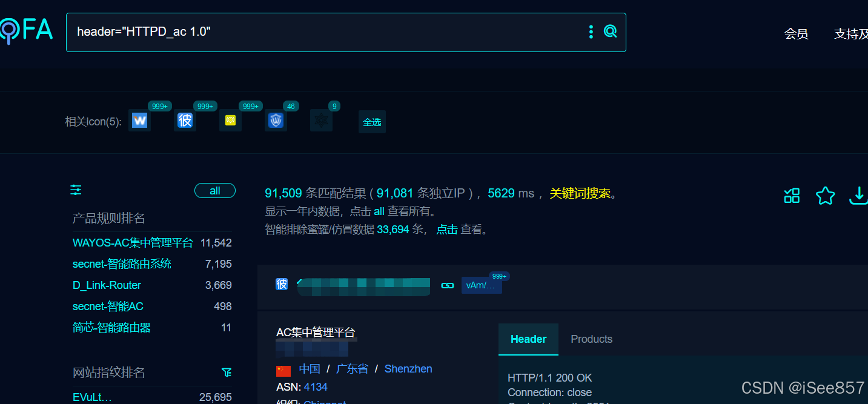This screenshot has height=404, width=868.
Task: Click the 产品规则排名 heading
Action: (x=109, y=218)
